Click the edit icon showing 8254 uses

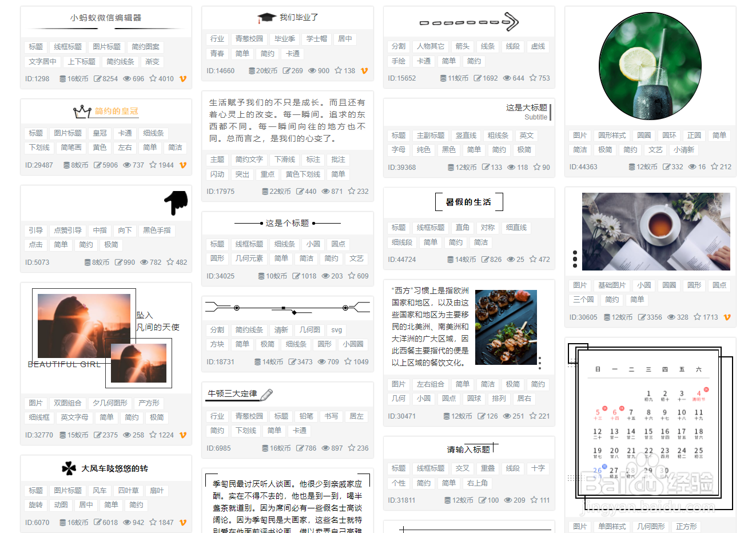pyautogui.click(x=97, y=79)
